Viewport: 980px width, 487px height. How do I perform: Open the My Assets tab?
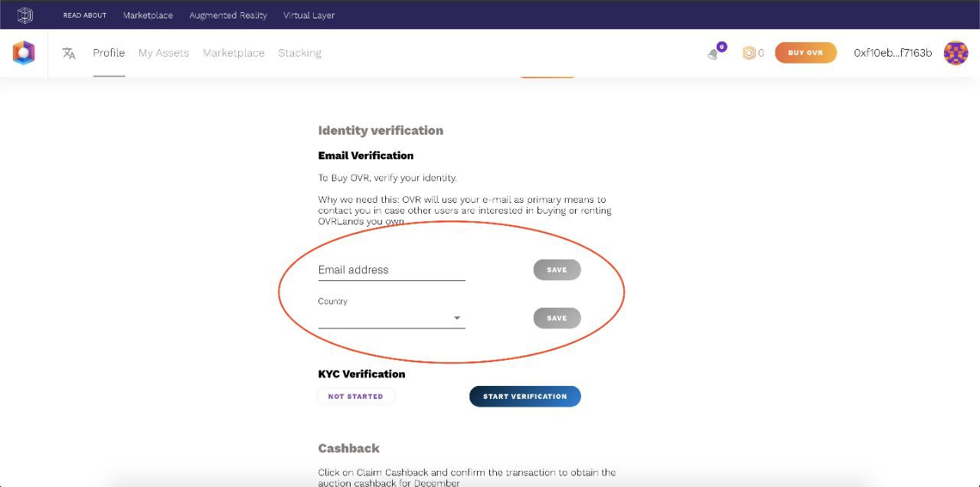point(163,53)
